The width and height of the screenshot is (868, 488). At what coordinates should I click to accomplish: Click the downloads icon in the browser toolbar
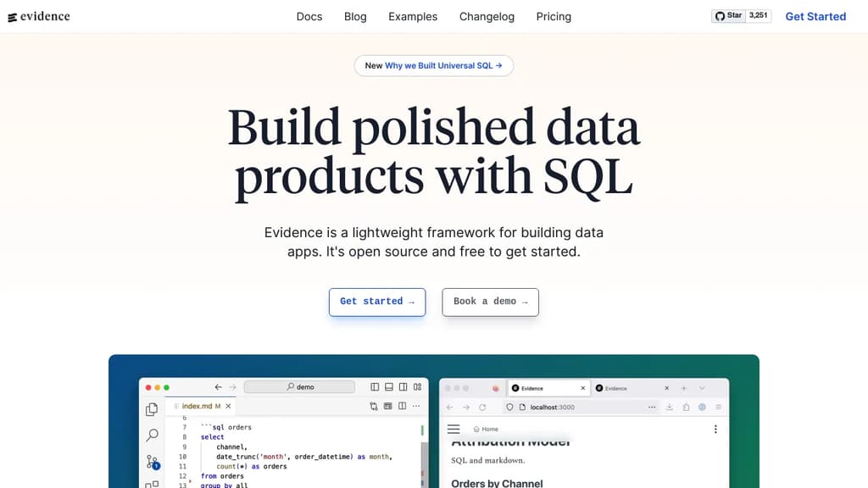[x=670, y=408]
